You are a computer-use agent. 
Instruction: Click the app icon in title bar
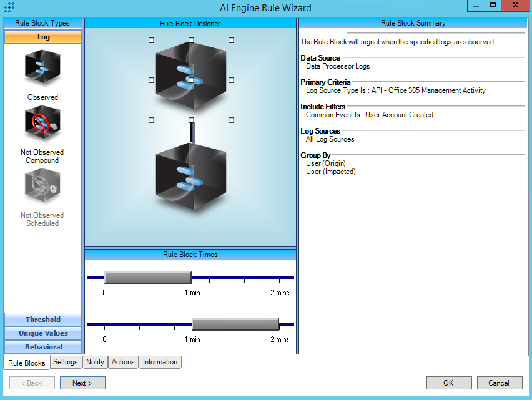9,7
